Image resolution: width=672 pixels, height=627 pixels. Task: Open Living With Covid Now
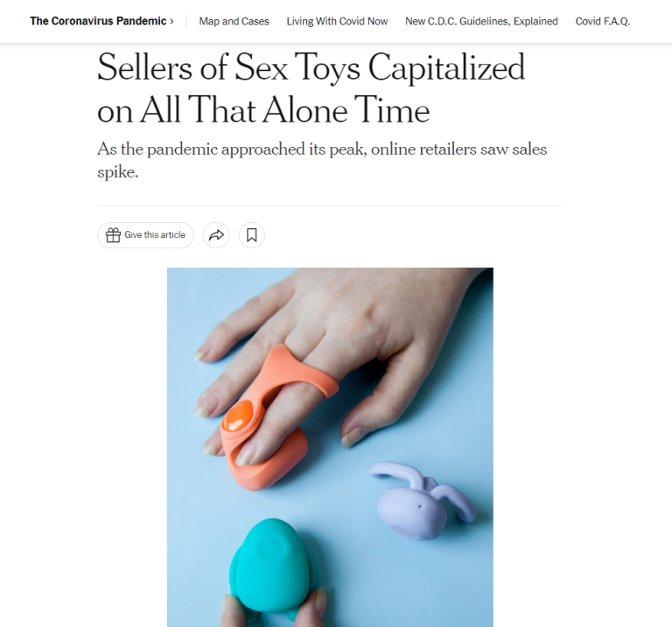tap(337, 21)
